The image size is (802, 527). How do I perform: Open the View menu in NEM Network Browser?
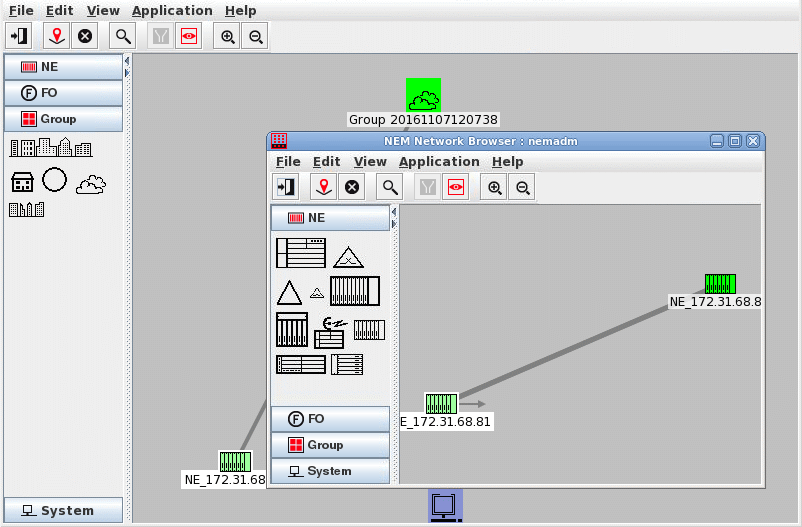(370, 161)
